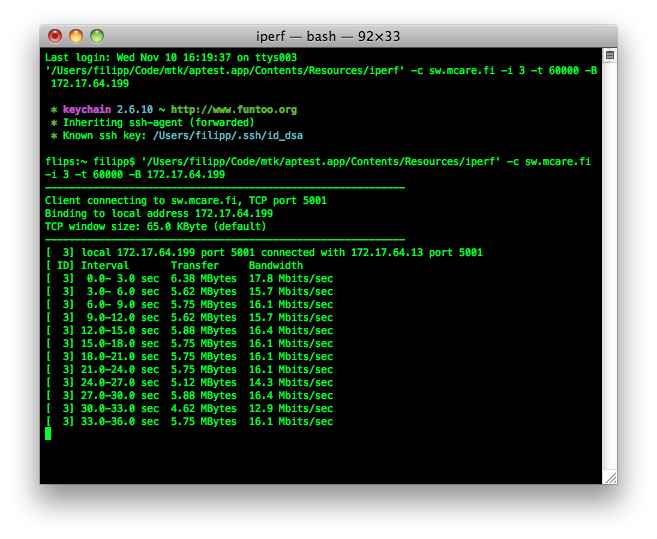Click the '33.0-36.0 sec' interval row

coord(189,422)
